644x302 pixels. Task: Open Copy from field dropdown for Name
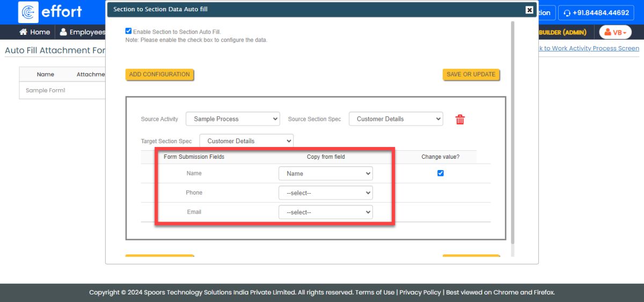point(326,174)
